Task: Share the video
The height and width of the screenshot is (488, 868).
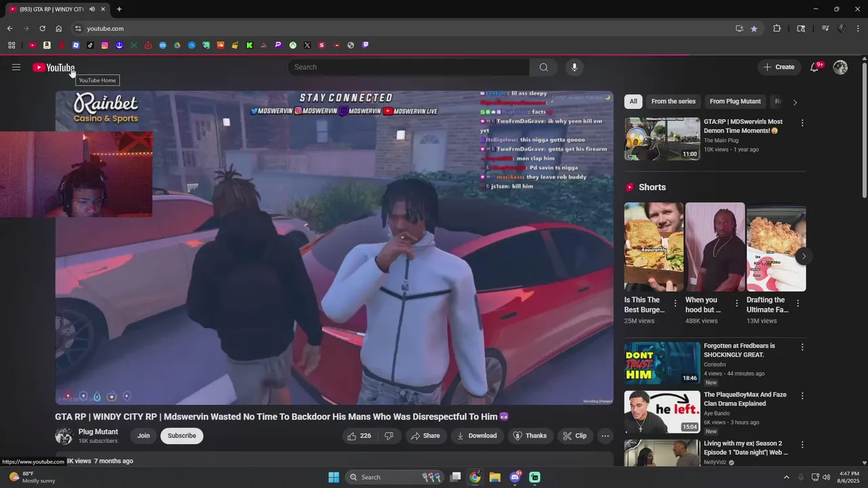Action: [x=426, y=436]
